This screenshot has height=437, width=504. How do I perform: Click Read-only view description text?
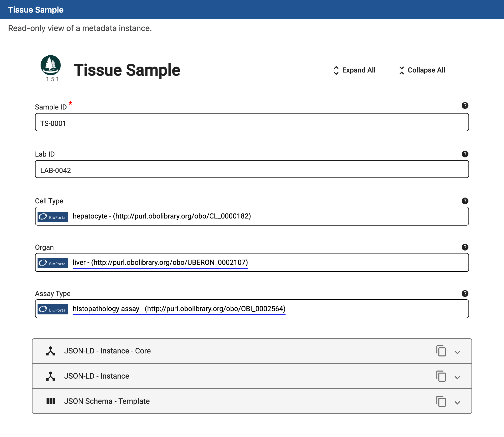[x=80, y=28]
